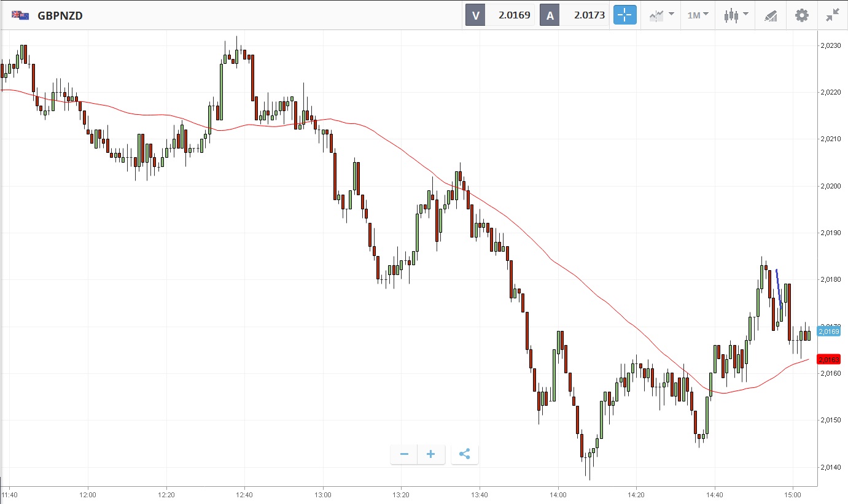Viewport: 848px width, 504px height.
Task: Select the blue trend line drawing
Action: [x=779, y=289]
